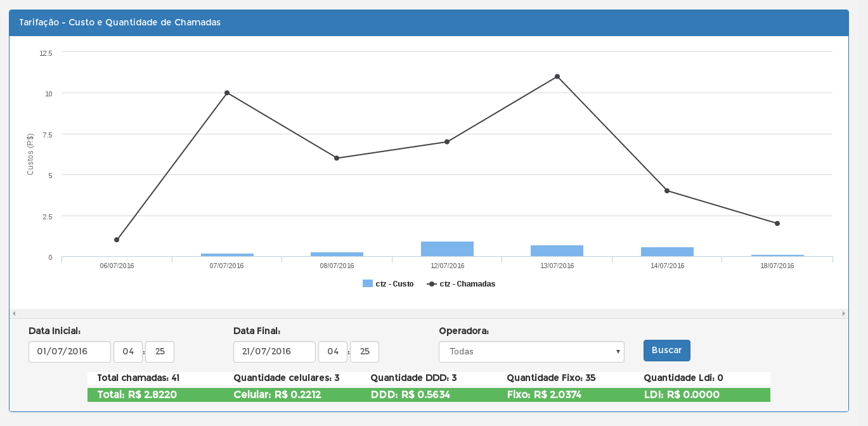The height and width of the screenshot is (426, 868).
Task: Click the 18/07/2016 line data point
Action: (x=777, y=223)
